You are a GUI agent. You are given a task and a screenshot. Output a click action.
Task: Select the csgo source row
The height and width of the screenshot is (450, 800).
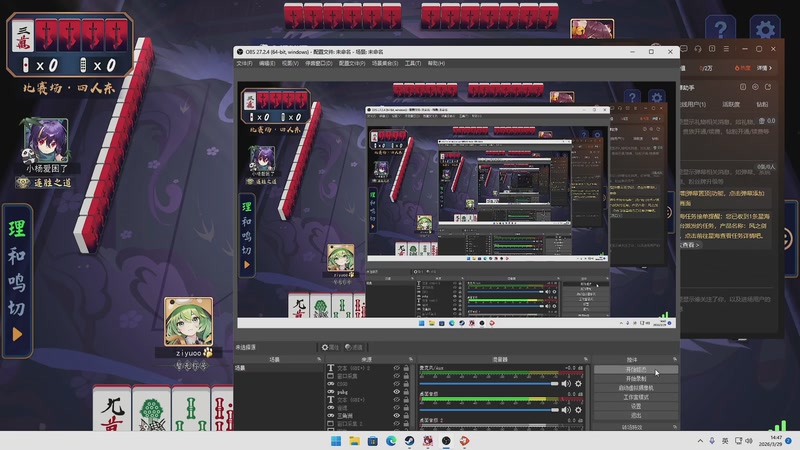(369, 384)
